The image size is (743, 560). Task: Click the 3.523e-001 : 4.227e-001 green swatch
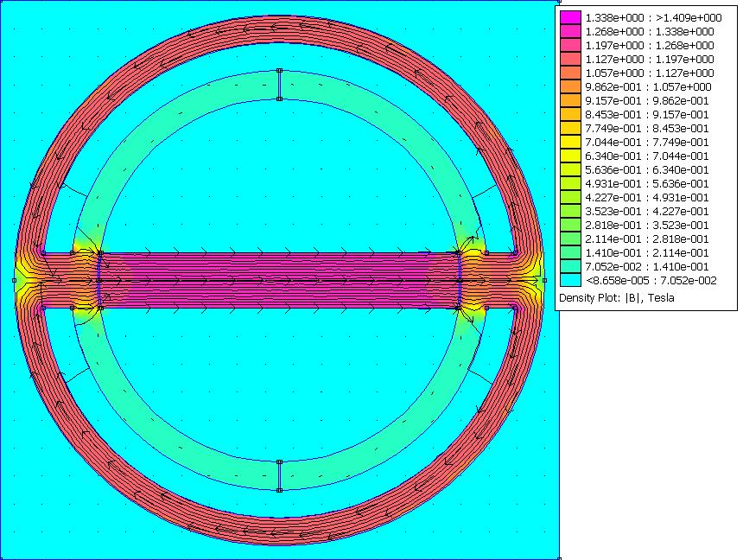pos(570,212)
